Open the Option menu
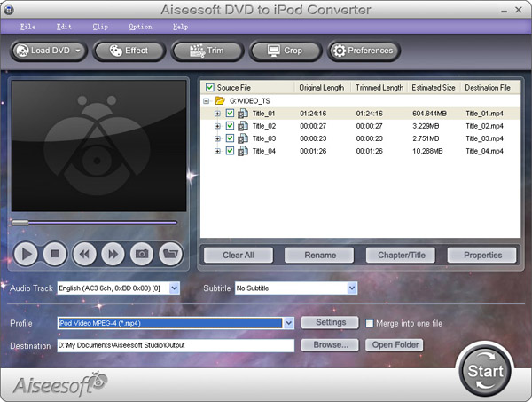The width and height of the screenshot is (532, 402). pyautogui.click(x=140, y=27)
